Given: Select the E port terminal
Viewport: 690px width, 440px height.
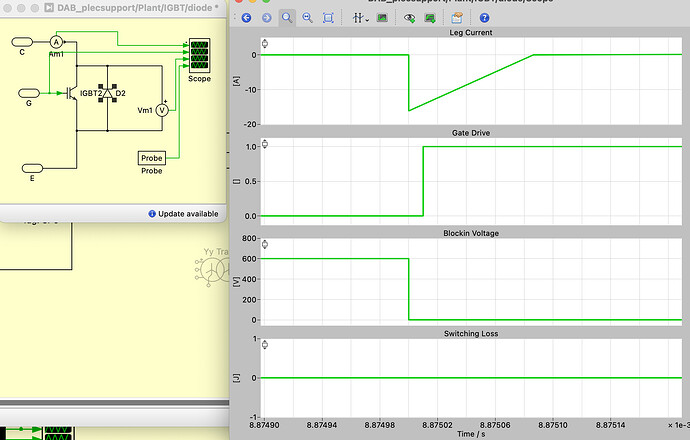Looking at the screenshot, I should pyautogui.click(x=32, y=169).
